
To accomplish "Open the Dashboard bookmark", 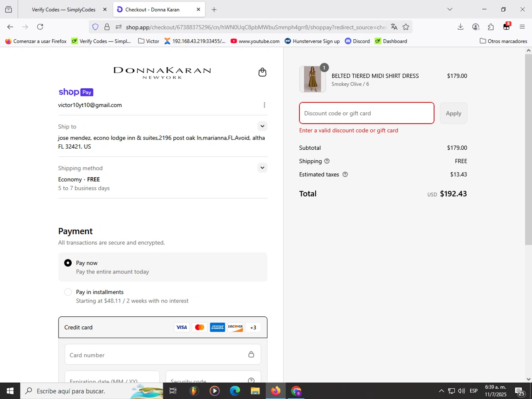I will [391, 41].
